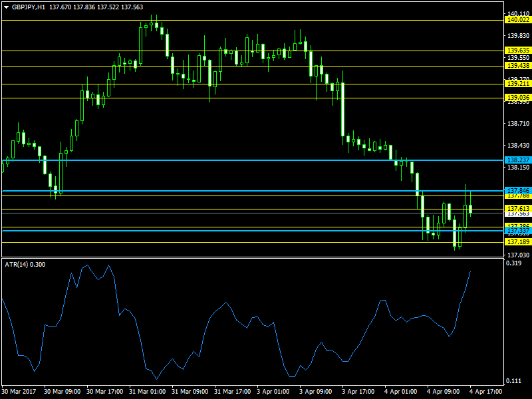This screenshot has width=532, height=399.
Task: Select the 139.211 yellow price tag
Action: point(518,84)
